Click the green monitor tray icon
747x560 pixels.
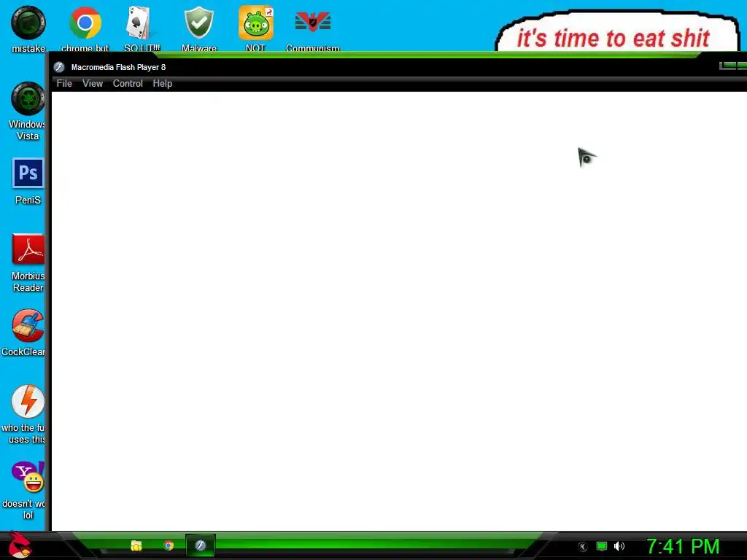(602, 546)
